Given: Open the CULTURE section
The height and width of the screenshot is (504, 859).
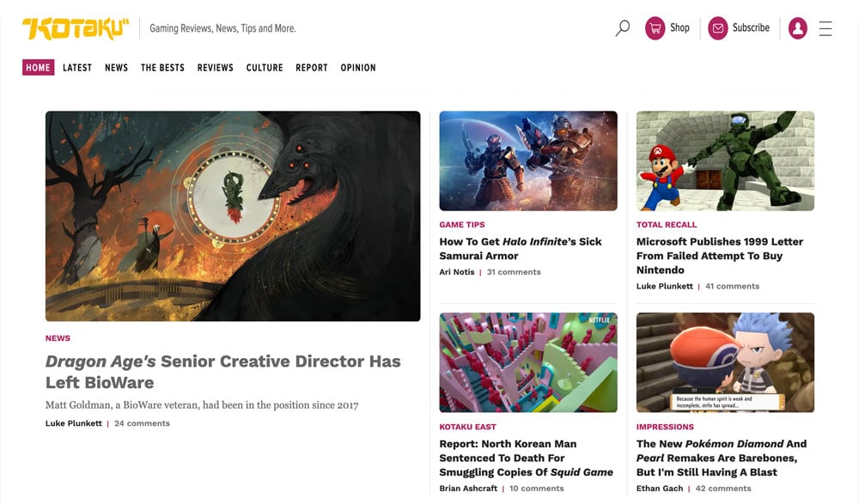Looking at the screenshot, I should click(x=265, y=67).
